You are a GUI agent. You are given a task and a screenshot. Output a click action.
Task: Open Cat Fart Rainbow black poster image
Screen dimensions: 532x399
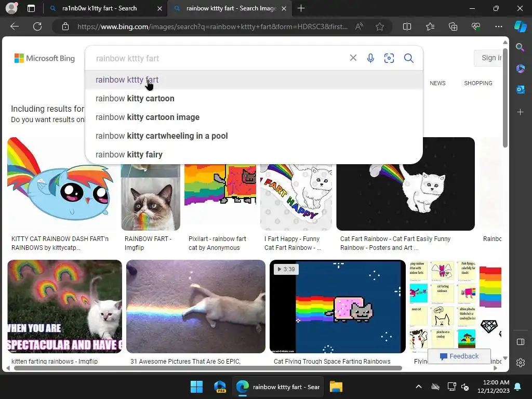pos(405,197)
